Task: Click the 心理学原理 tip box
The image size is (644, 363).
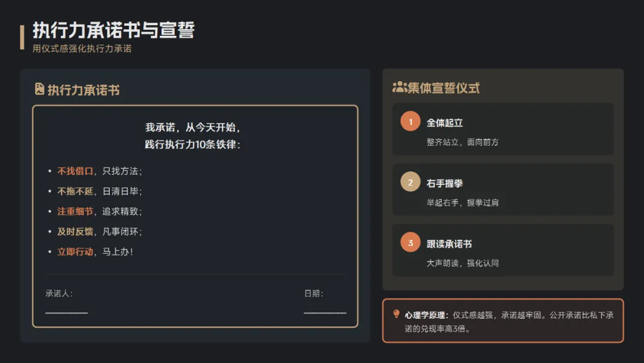Action: (503, 321)
